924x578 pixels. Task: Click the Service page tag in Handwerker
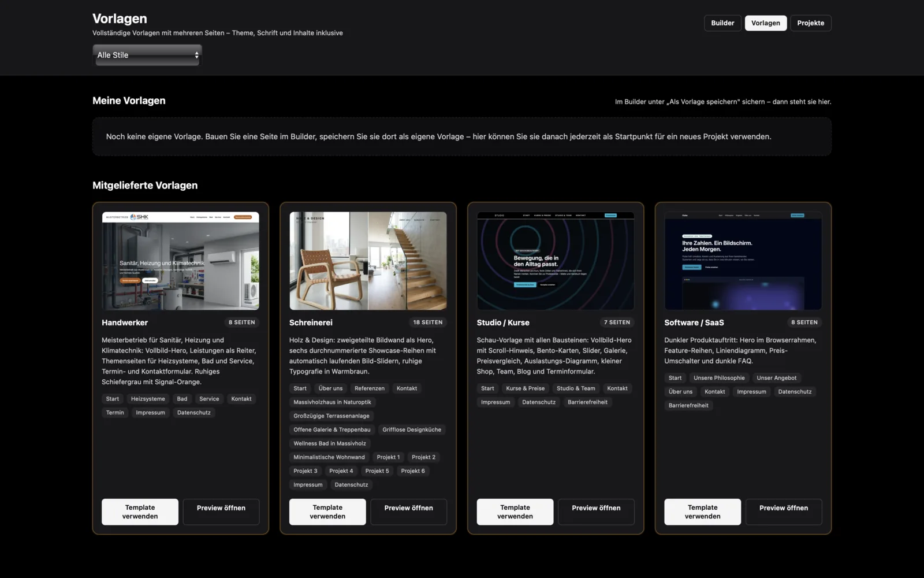tap(209, 399)
